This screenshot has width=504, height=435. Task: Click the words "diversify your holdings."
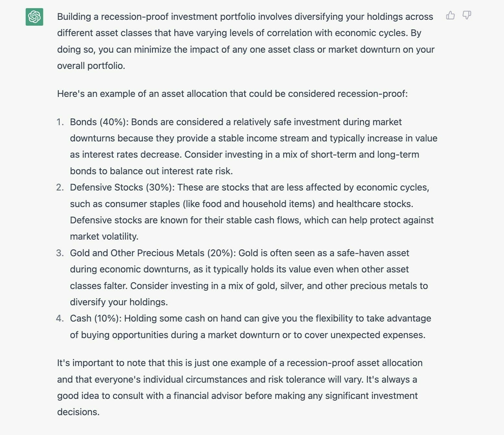(119, 302)
